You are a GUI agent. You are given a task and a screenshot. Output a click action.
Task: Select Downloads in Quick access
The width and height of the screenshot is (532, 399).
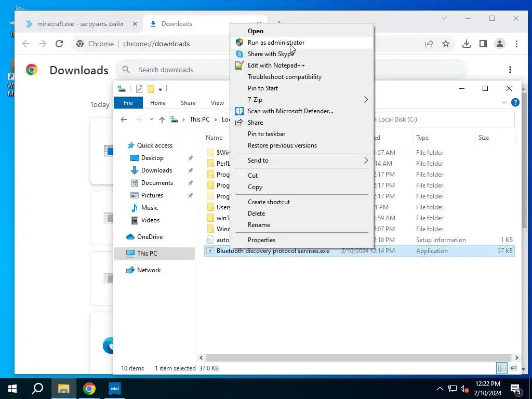click(x=156, y=170)
